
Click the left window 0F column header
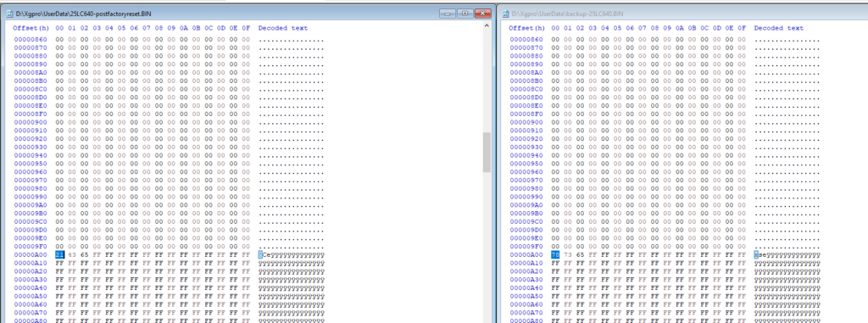coord(246,28)
